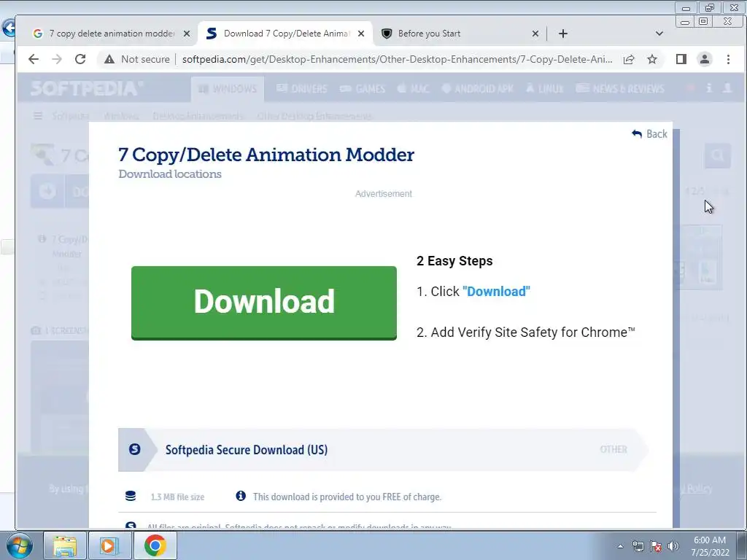Click the browser forward arrow

(x=57, y=59)
